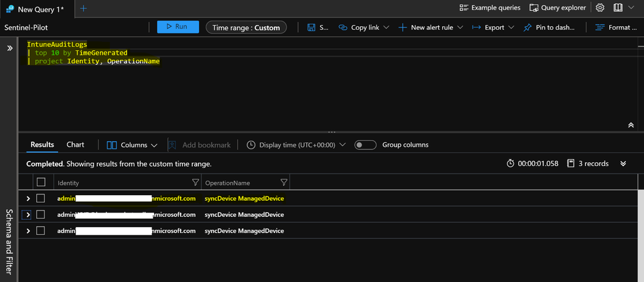Screen dimensions: 644x282
Task: Collapse the query editor with double chevron
Action: 631,125
